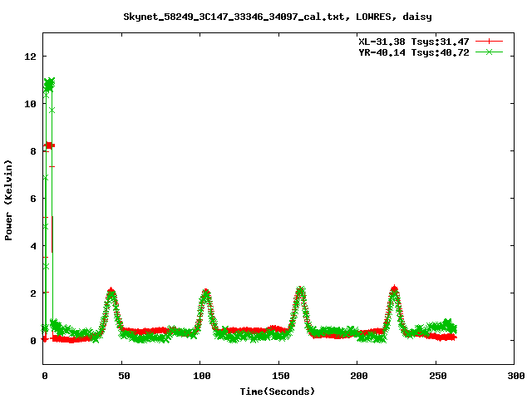Select the legend entry YR-40.14 Tsys:40.72
This screenshot has height=399, width=532.
pos(414,52)
